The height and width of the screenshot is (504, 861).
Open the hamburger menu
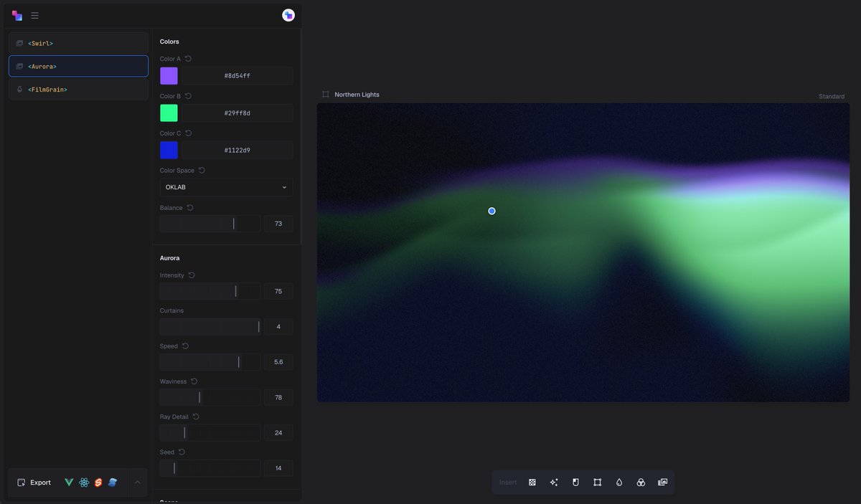(34, 15)
